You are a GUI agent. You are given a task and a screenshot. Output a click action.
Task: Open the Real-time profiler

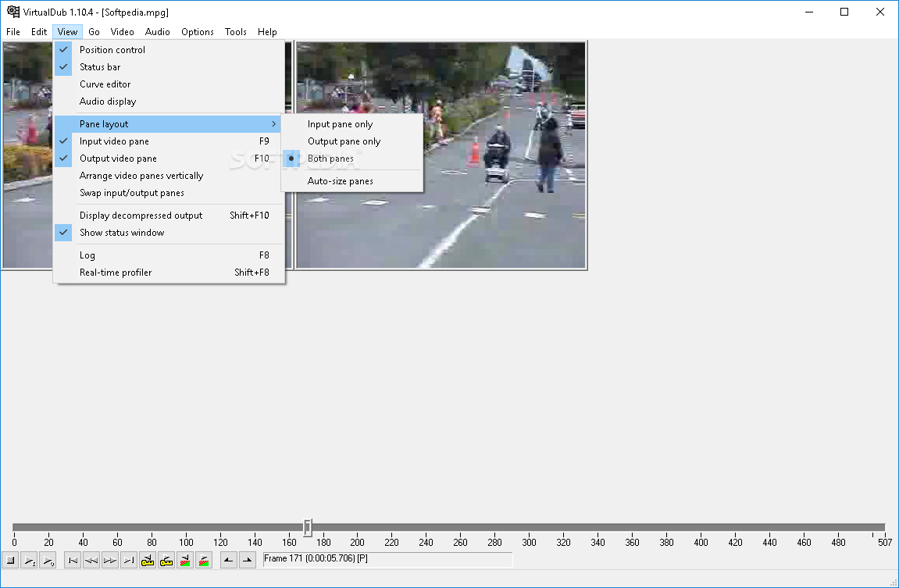(169, 273)
